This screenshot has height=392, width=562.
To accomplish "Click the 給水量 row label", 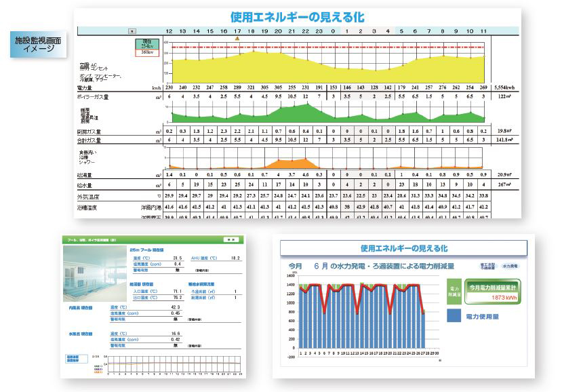I will pyautogui.click(x=84, y=185).
